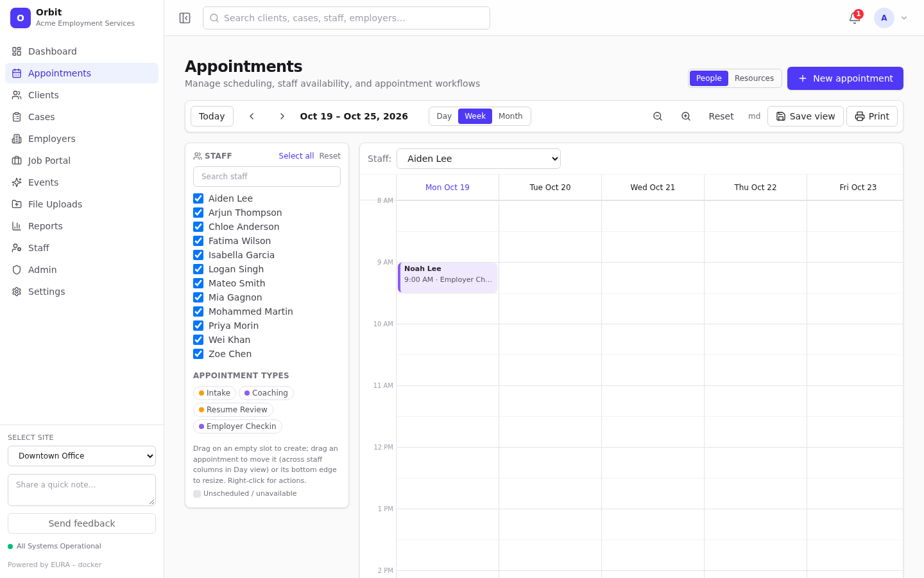This screenshot has width=924, height=578.
Task: Click the Orbit logo icon
Action: point(21,18)
